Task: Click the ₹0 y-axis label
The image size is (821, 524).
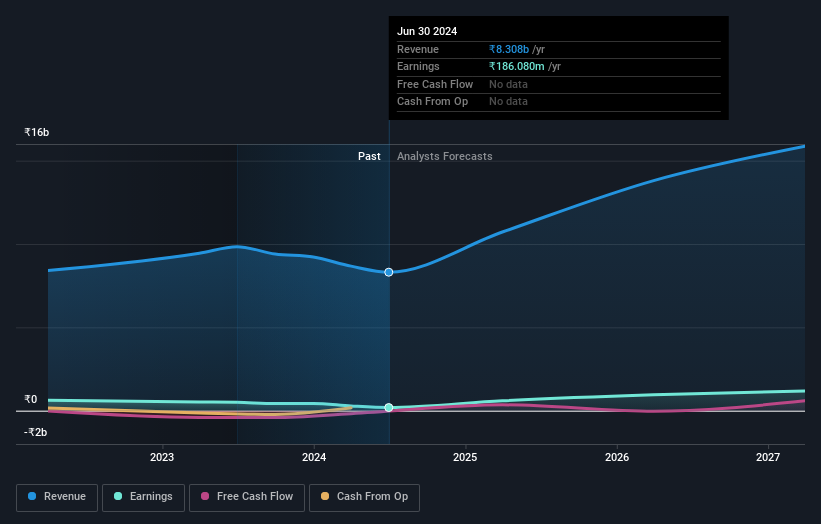Action: point(31,399)
